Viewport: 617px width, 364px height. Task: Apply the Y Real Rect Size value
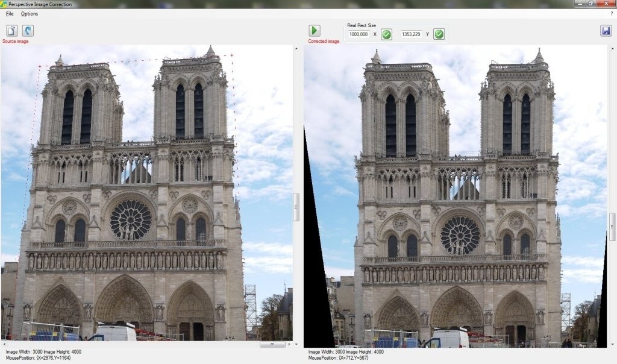[x=439, y=34]
